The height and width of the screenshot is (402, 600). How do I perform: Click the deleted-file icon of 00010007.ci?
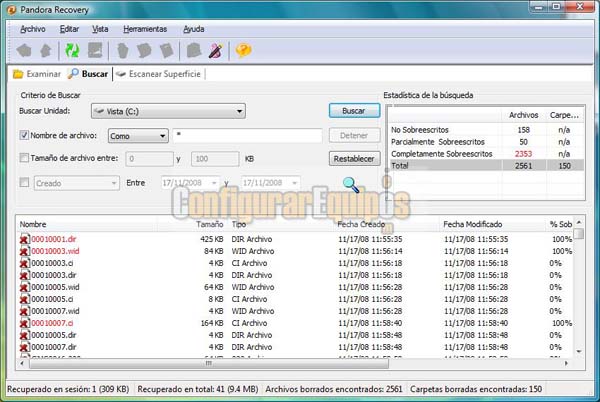coord(24,323)
